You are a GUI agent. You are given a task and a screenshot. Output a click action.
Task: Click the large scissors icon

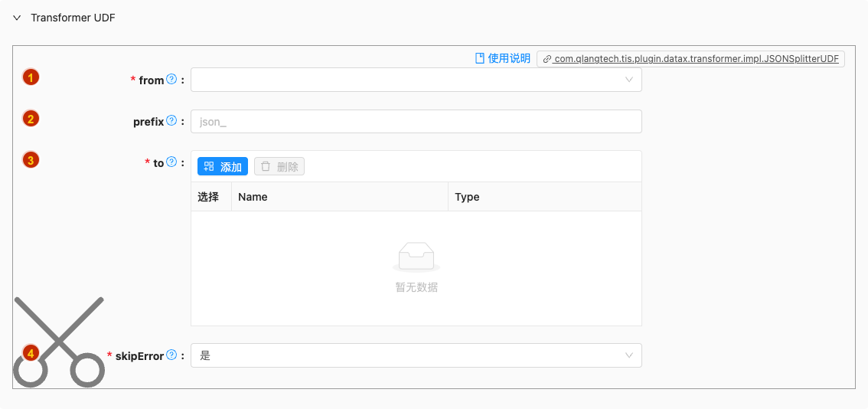pos(58,342)
